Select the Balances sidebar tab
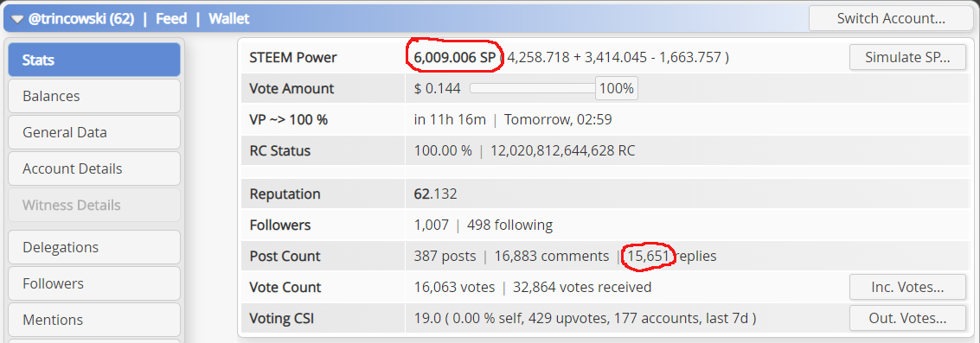This screenshot has width=980, height=343. tap(94, 96)
